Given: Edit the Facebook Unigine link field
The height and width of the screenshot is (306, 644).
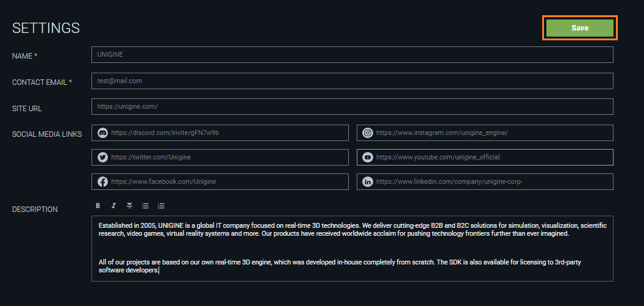Looking at the screenshot, I should point(220,181).
